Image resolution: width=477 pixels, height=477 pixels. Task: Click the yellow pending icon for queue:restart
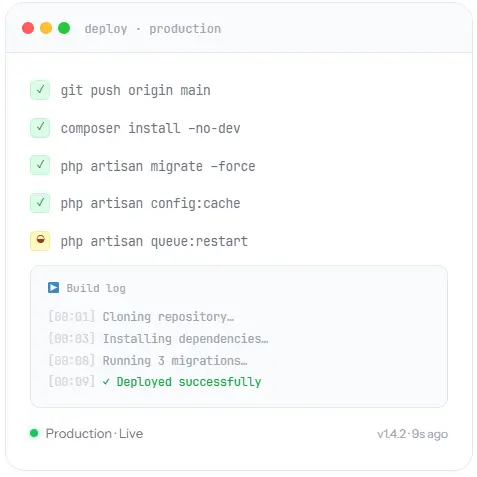point(40,241)
